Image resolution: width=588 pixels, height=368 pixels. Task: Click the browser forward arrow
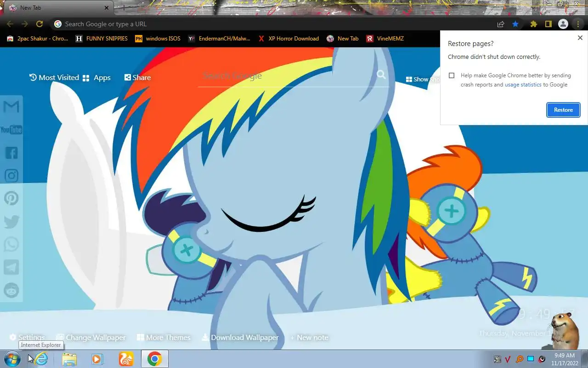(25, 24)
